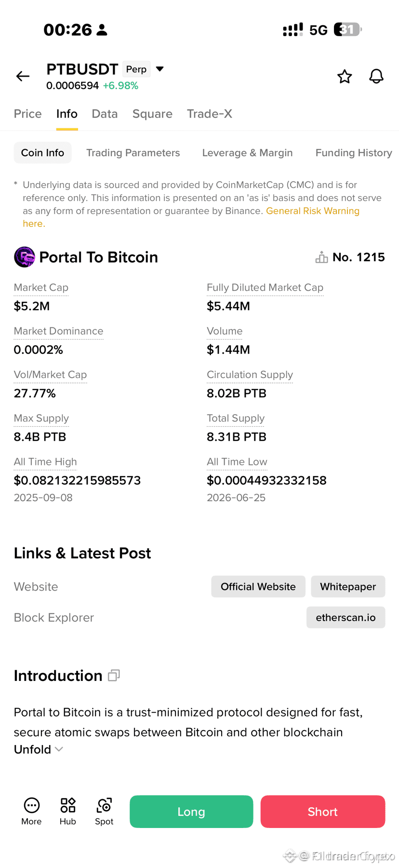Open price alert bell icon
The height and width of the screenshot is (868, 399).
pos(376,76)
